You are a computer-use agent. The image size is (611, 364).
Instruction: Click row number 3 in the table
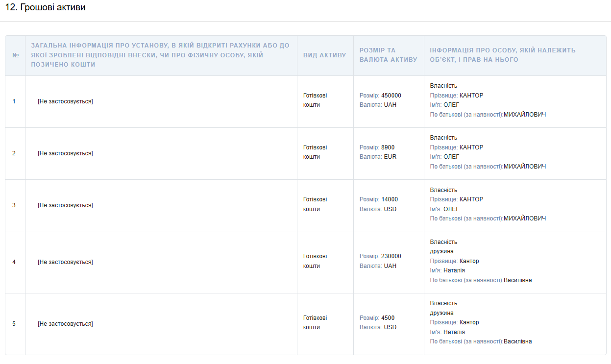[x=14, y=205]
